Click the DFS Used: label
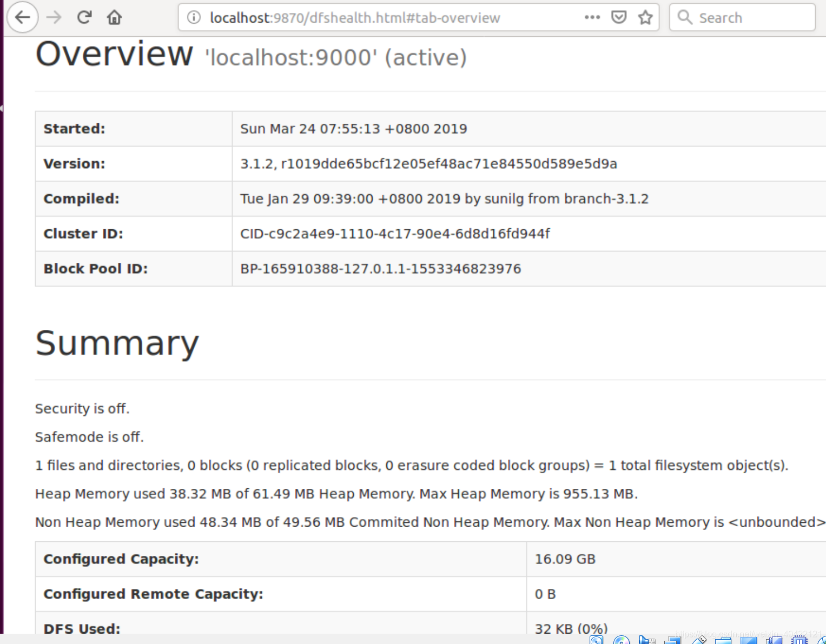Image resolution: width=826 pixels, height=644 pixels. [82, 628]
